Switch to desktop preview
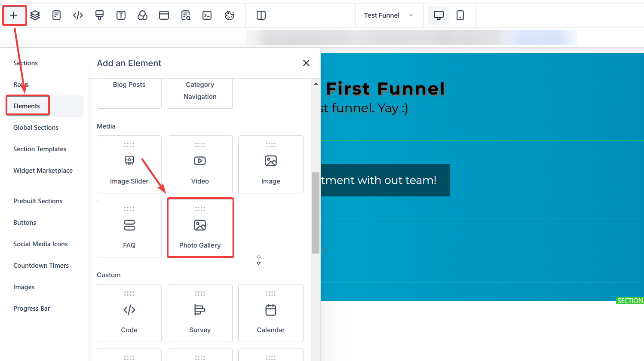The image size is (644, 361). pyautogui.click(x=439, y=15)
